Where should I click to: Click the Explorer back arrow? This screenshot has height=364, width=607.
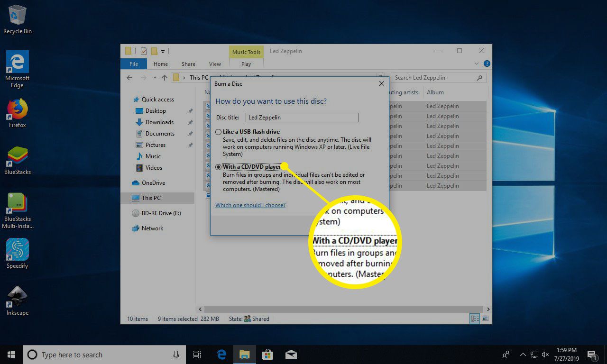coord(129,77)
